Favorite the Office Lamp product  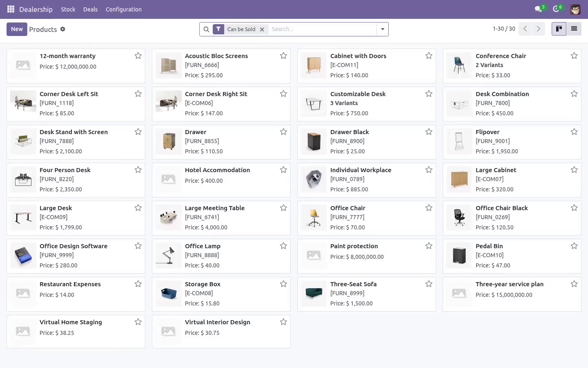[x=283, y=246]
